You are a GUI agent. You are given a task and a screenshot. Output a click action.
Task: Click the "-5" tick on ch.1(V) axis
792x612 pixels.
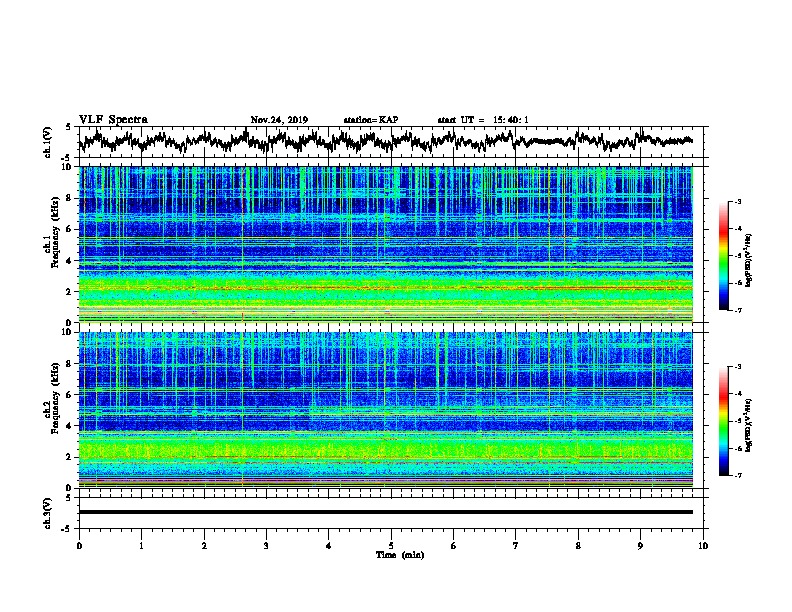(x=67, y=158)
